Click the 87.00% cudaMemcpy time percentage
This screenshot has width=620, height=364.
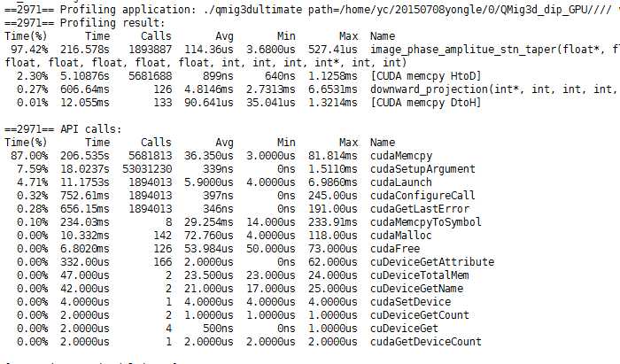pos(23,154)
